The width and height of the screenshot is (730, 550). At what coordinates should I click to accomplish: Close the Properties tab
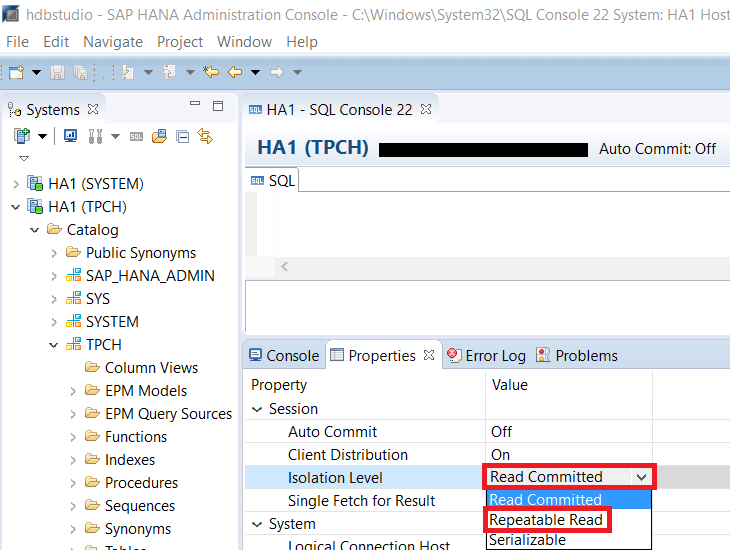[429, 355]
